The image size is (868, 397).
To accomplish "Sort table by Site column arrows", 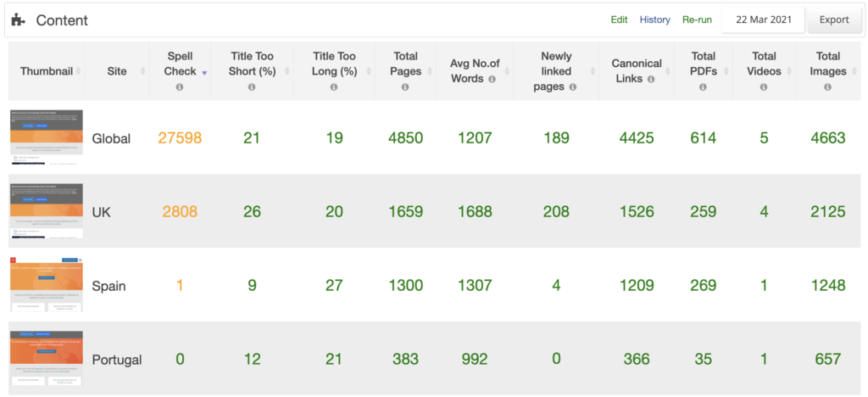I will (x=143, y=71).
